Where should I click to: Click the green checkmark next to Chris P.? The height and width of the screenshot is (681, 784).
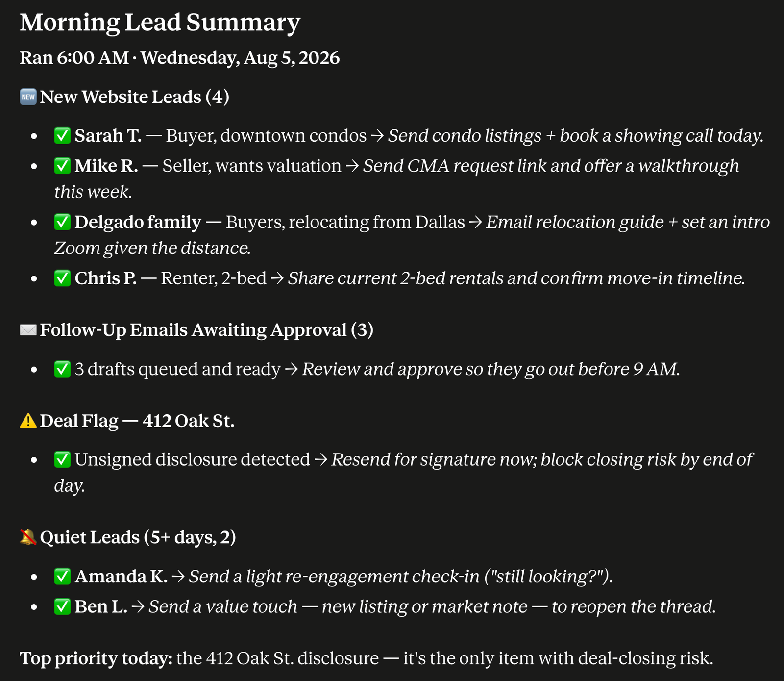pyautogui.click(x=62, y=278)
